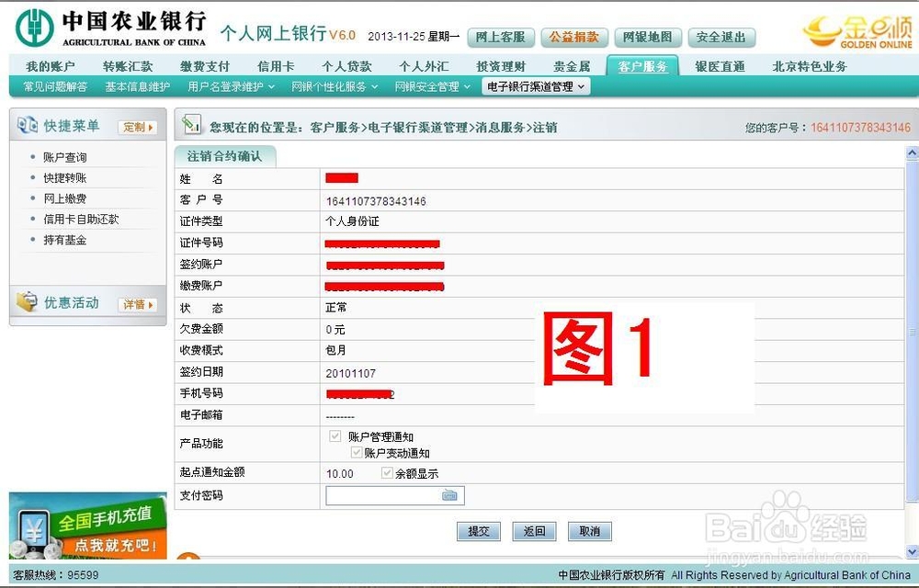Click the 金e顺 Golden Online logo
The height and width of the screenshot is (588, 919).
[x=855, y=29]
